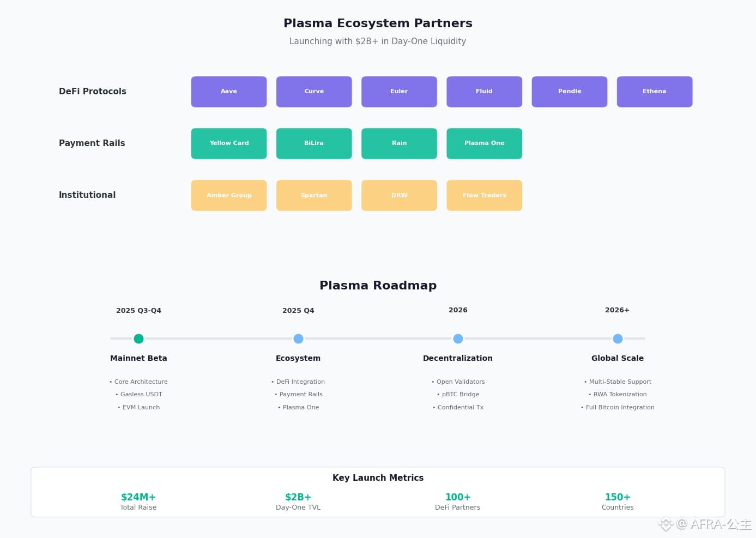The height and width of the screenshot is (538, 756).
Task: Select the $2B+ Day-One TVL figure
Action: (298, 497)
